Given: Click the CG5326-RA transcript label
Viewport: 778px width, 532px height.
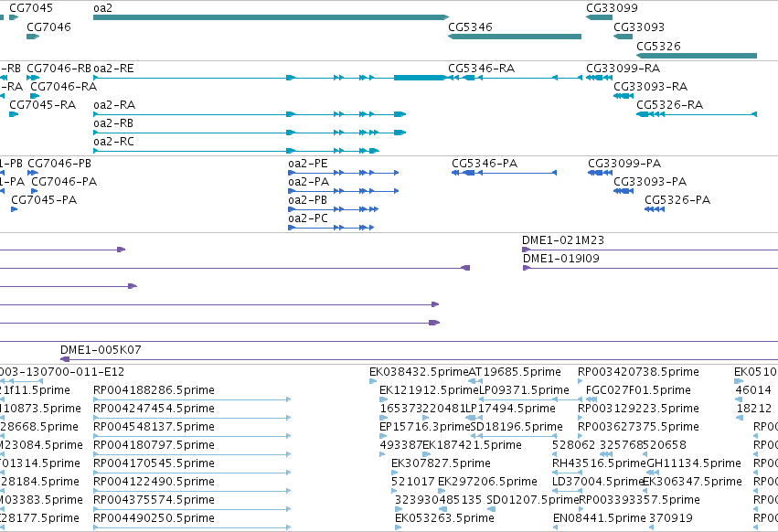Looking at the screenshot, I should 670,105.
